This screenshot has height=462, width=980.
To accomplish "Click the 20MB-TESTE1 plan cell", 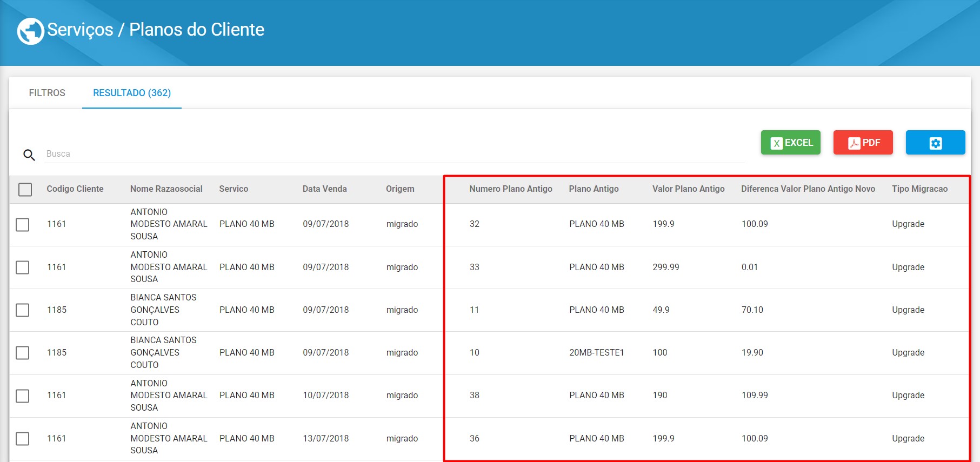I will (x=597, y=353).
